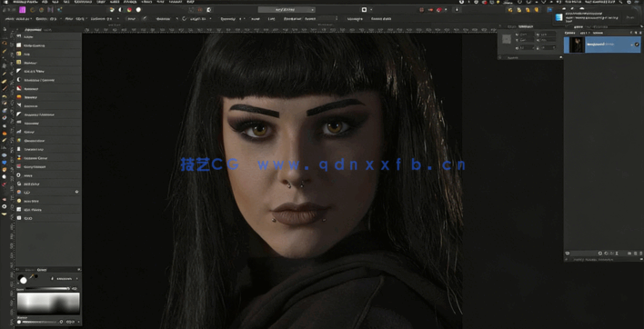
Task: Open the File menu
Action: pyautogui.click(x=45, y=2)
